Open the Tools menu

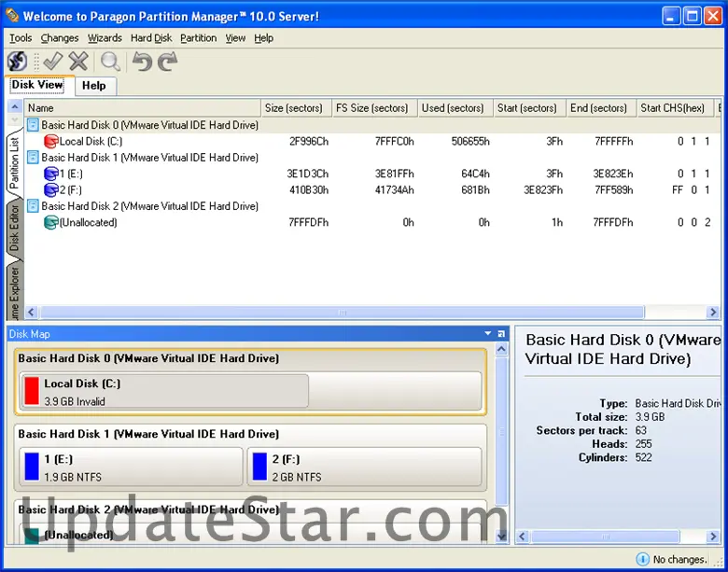coord(21,38)
